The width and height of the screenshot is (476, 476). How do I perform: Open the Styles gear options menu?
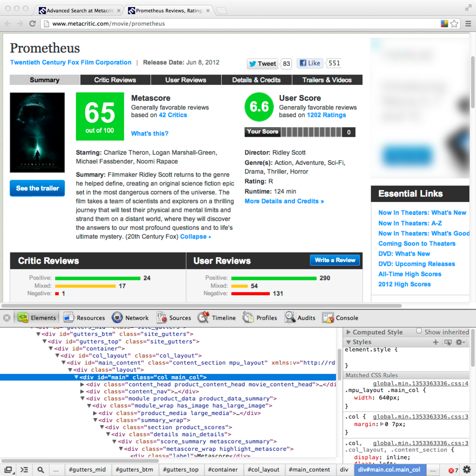coord(460,342)
